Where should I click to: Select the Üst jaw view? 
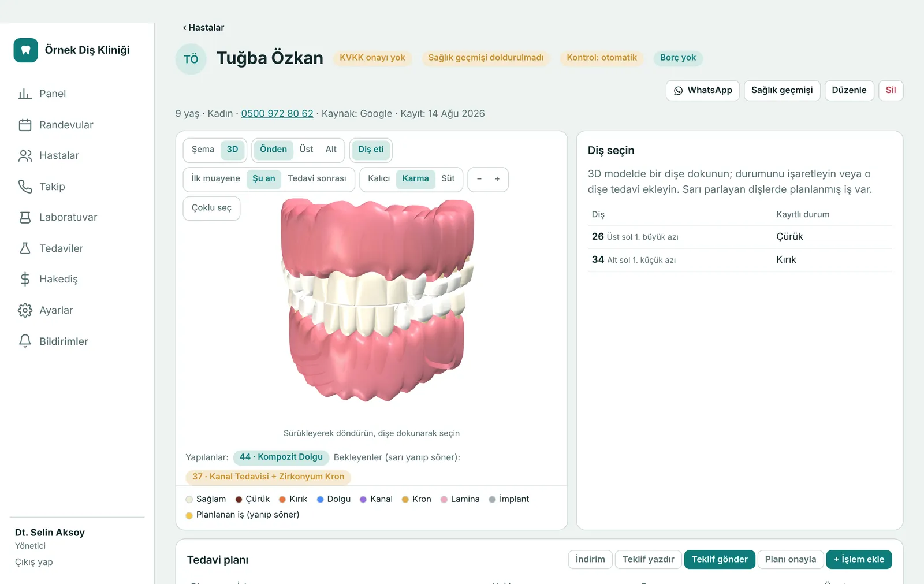[x=306, y=150]
